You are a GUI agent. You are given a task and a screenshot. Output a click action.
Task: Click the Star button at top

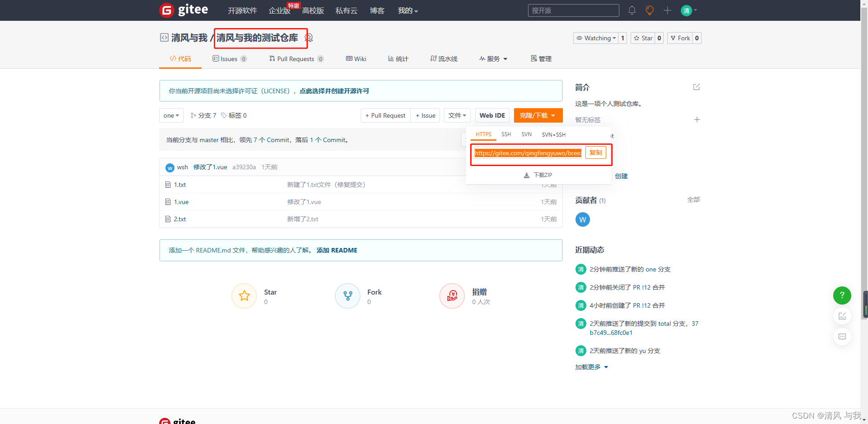click(643, 38)
